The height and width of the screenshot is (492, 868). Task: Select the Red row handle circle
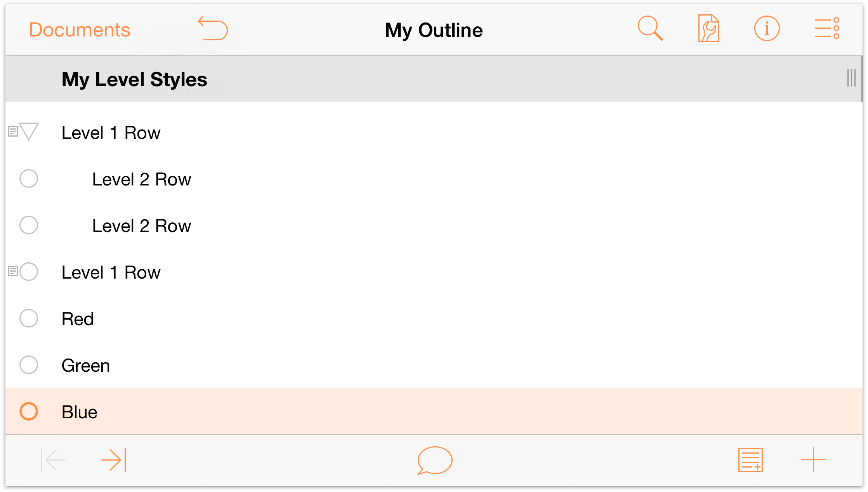(29, 318)
